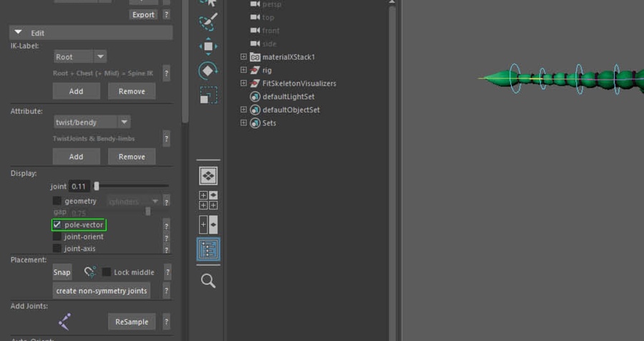Click Remove under IK-Label
Image resolution: width=644 pixels, height=341 pixels.
[x=132, y=91]
